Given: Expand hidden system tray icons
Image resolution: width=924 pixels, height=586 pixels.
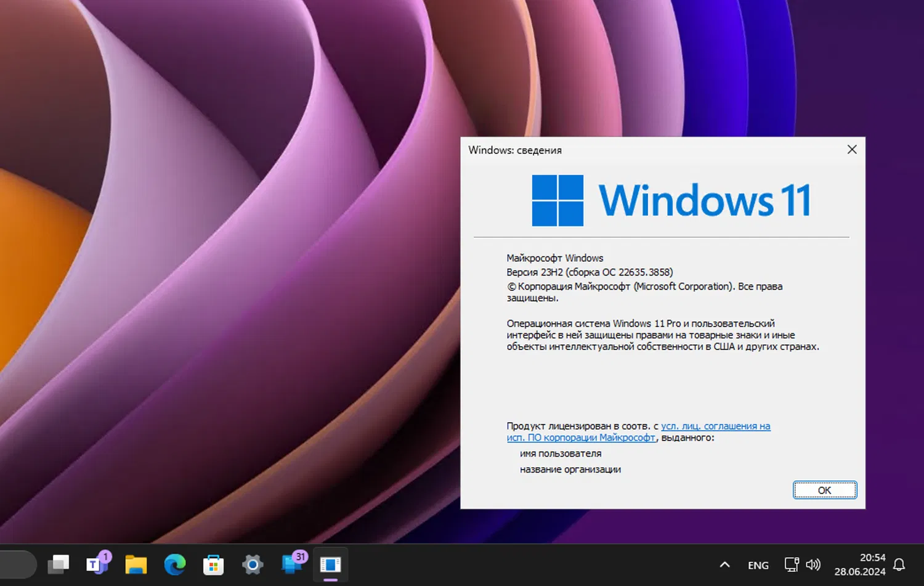Looking at the screenshot, I should (x=724, y=564).
